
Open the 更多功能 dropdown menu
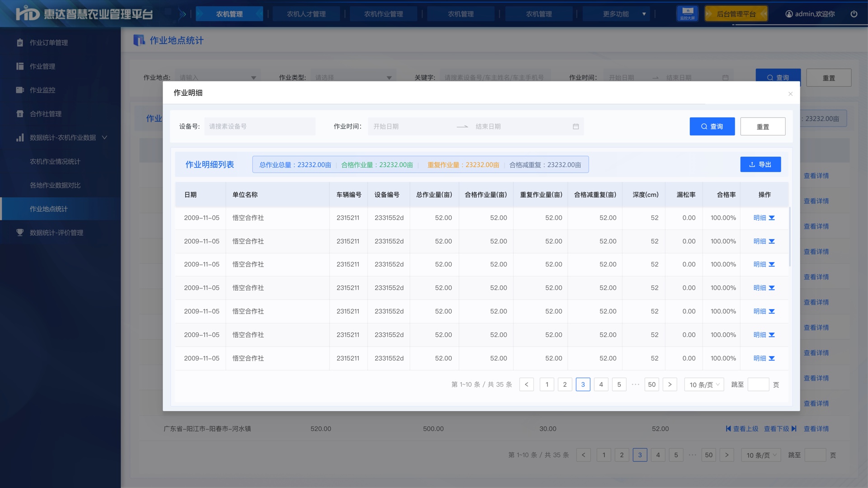(617, 14)
